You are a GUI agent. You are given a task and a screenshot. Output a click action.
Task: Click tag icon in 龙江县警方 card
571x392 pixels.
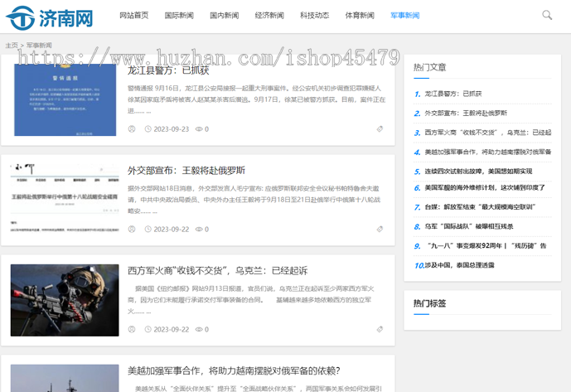[x=380, y=129]
